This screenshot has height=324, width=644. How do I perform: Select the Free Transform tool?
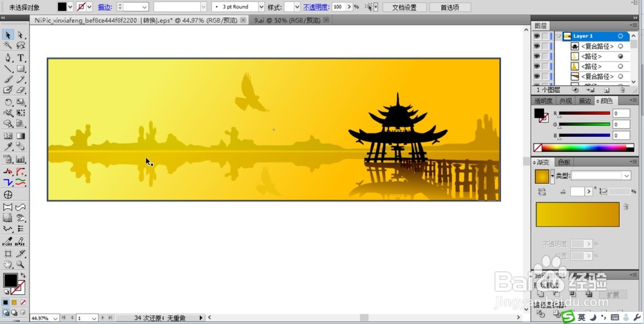tap(21, 113)
